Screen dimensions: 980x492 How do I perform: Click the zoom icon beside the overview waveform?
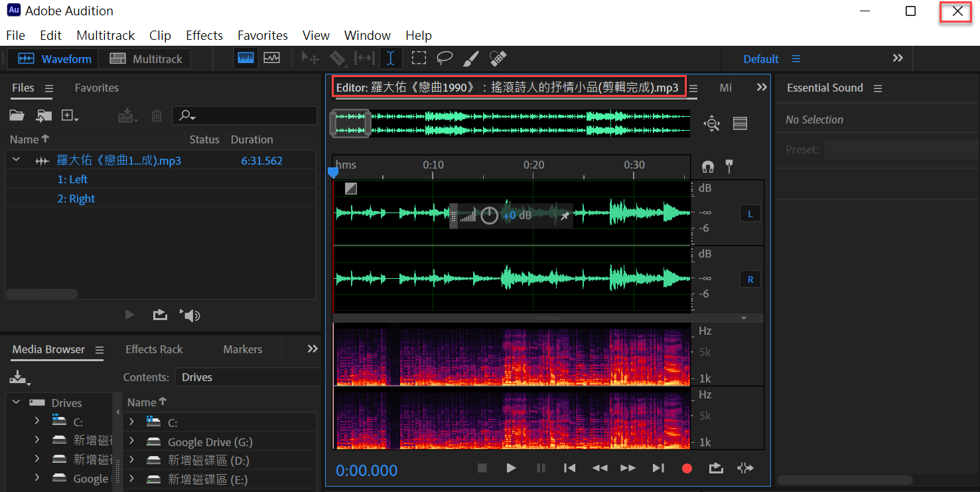tap(712, 123)
